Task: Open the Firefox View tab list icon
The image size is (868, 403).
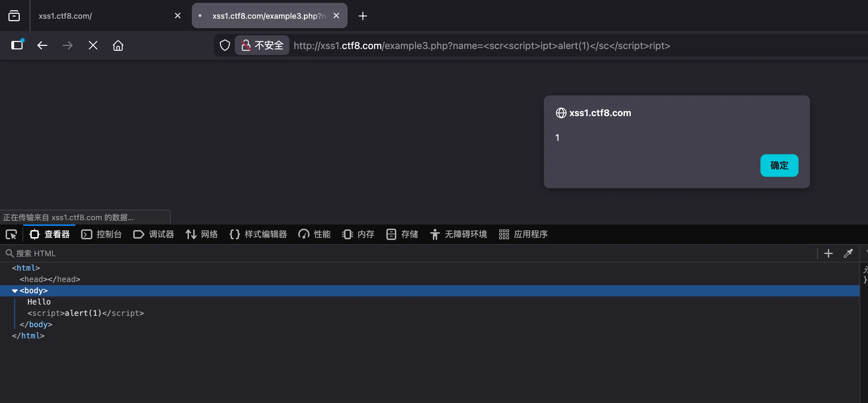Action: pyautogui.click(x=14, y=16)
